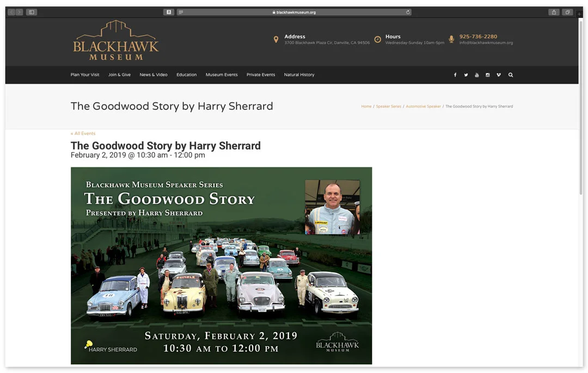Click the page vertical scrollbar
Viewport: 588px width, 373px height.
click(581, 109)
